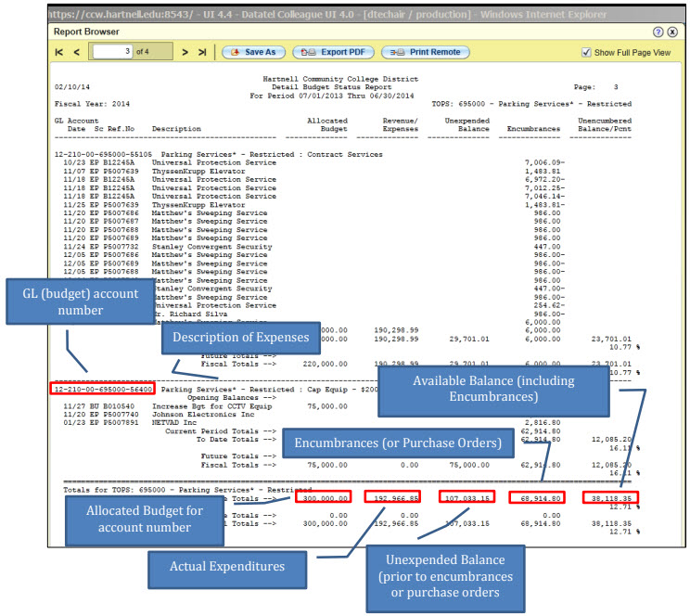Jump to the last report page

pyautogui.click(x=202, y=53)
